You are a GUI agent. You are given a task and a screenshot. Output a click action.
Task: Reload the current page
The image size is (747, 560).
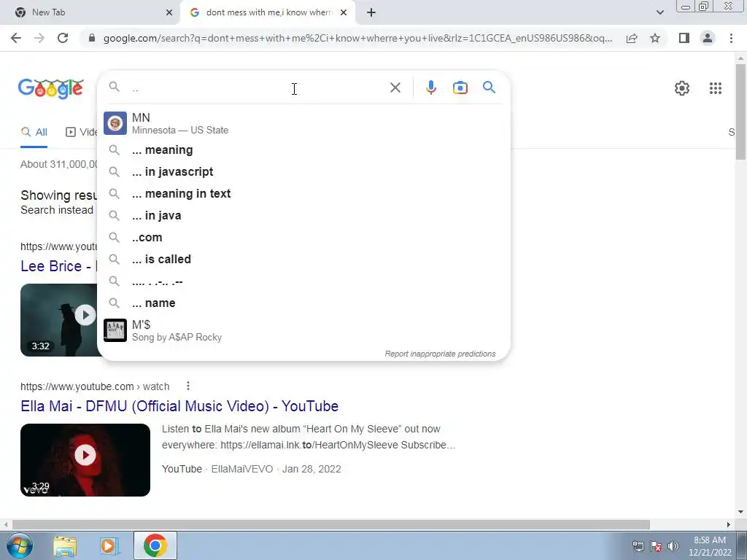[63, 38]
